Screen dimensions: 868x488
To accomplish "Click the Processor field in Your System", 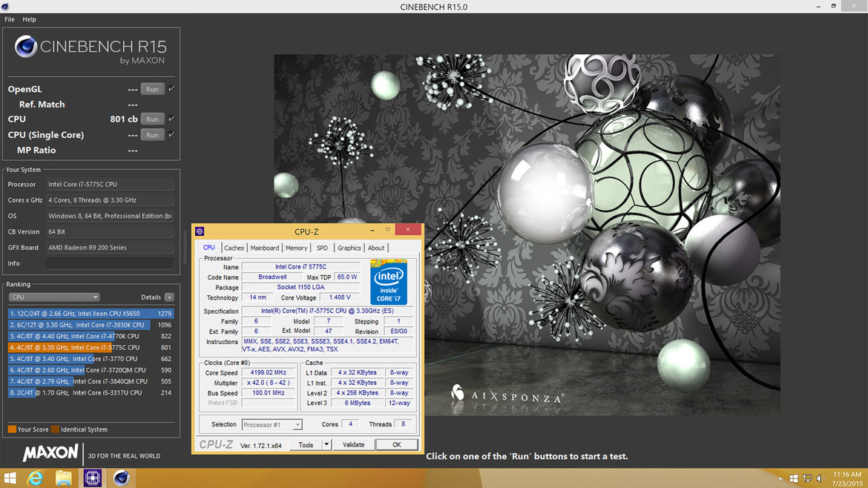I will (x=110, y=184).
